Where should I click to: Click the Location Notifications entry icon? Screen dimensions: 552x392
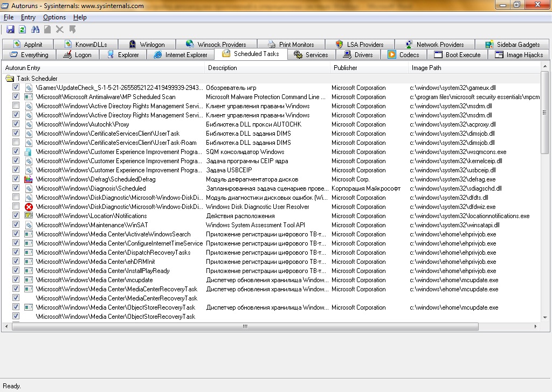(29, 216)
